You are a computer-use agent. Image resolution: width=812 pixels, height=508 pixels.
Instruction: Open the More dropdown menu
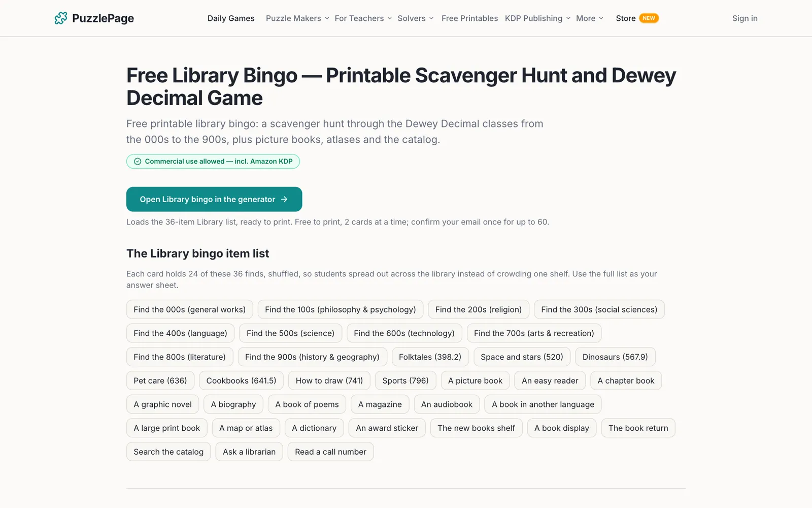coord(590,18)
